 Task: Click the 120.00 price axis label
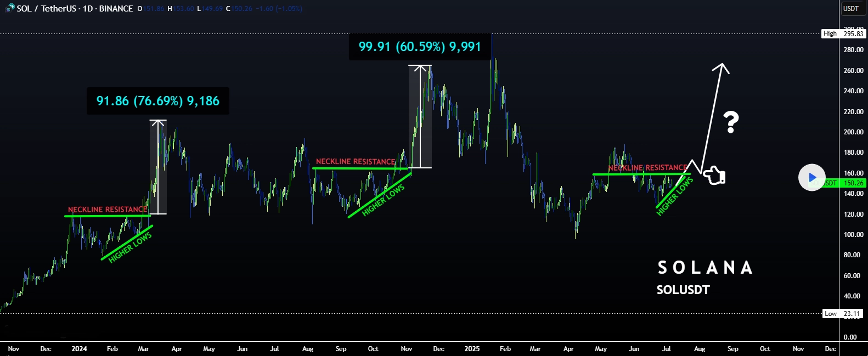point(854,214)
